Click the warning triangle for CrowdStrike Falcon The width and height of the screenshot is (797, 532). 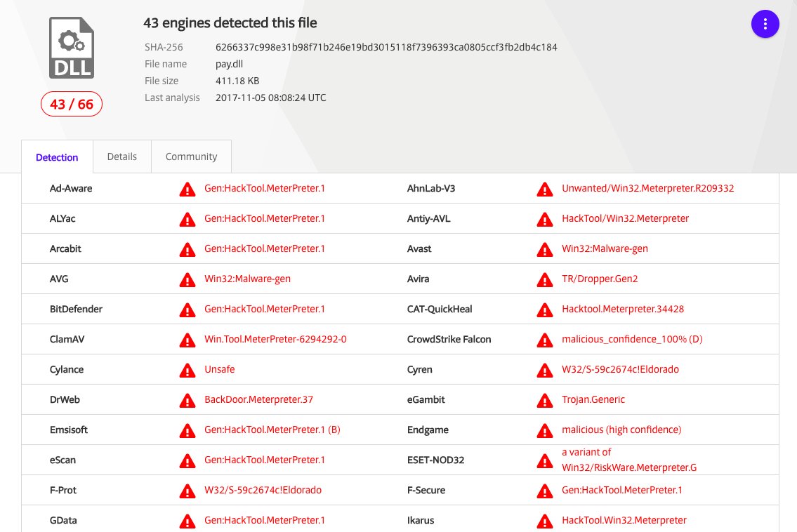pos(545,340)
